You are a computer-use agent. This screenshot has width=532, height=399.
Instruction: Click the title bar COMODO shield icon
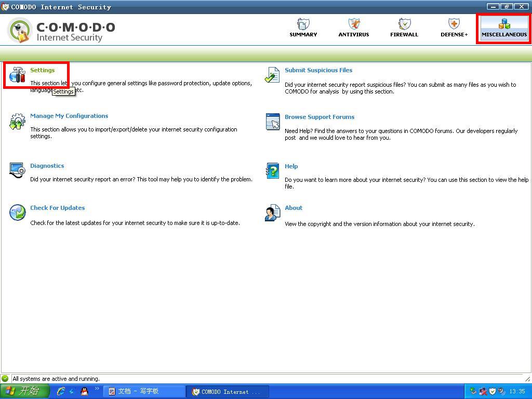click(5, 7)
